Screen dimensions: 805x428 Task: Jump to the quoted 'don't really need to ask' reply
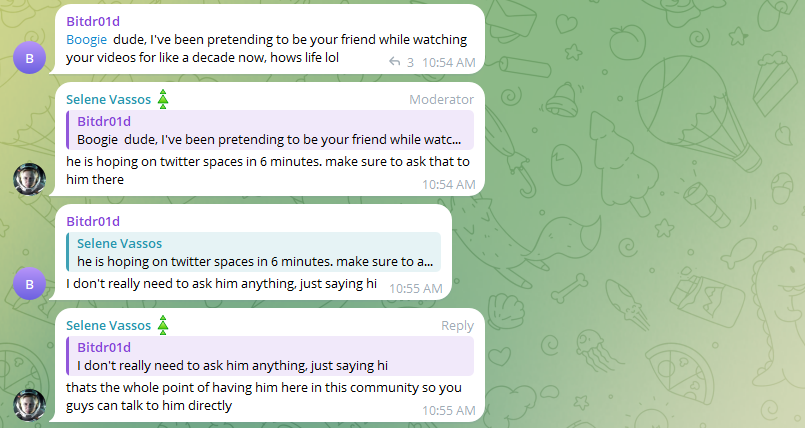coord(270,356)
